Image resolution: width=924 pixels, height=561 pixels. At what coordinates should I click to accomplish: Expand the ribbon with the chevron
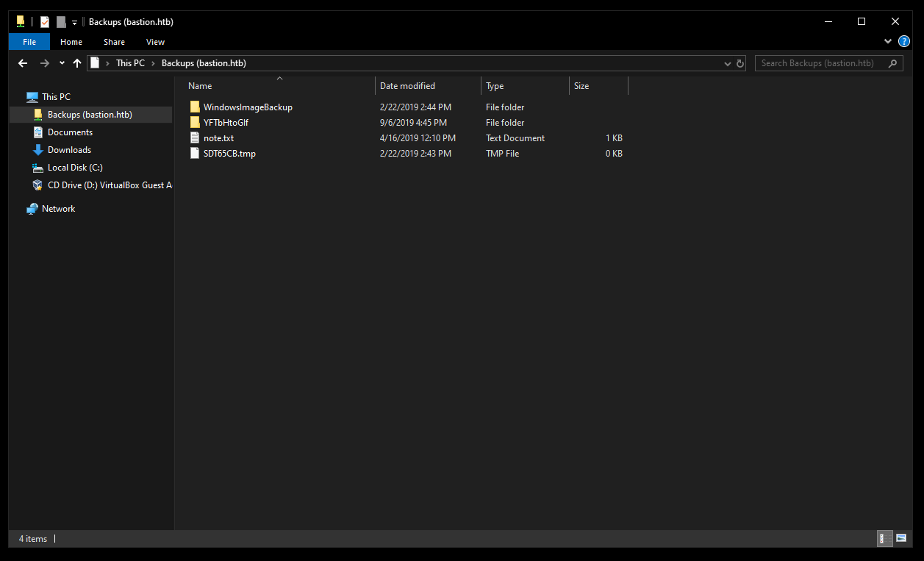coord(888,42)
